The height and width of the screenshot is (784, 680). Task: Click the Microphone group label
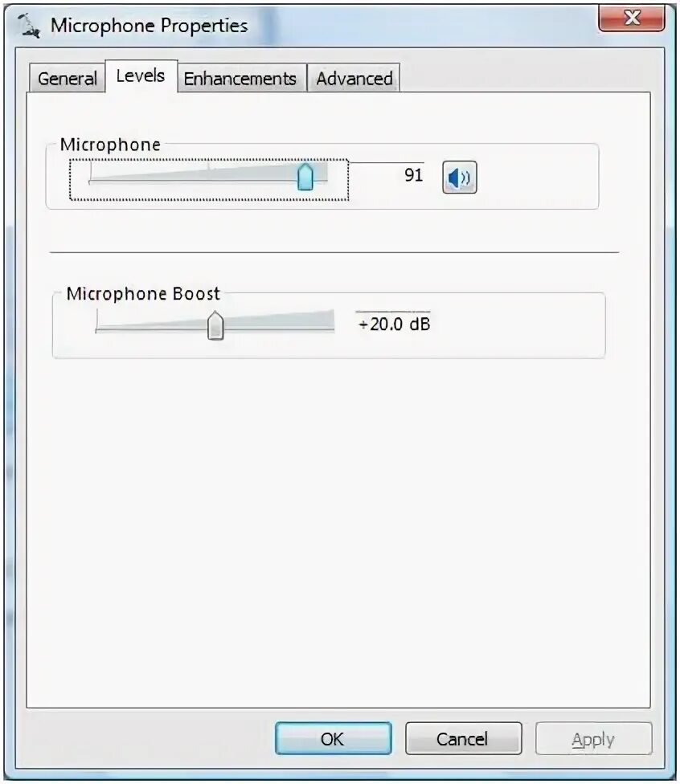[110, 145]
